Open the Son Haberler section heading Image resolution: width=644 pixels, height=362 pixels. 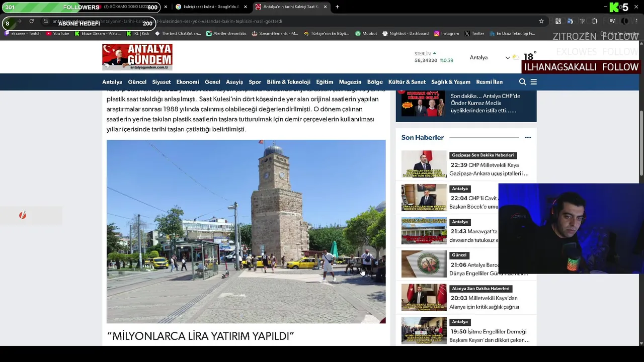click(x=423, y=137)
